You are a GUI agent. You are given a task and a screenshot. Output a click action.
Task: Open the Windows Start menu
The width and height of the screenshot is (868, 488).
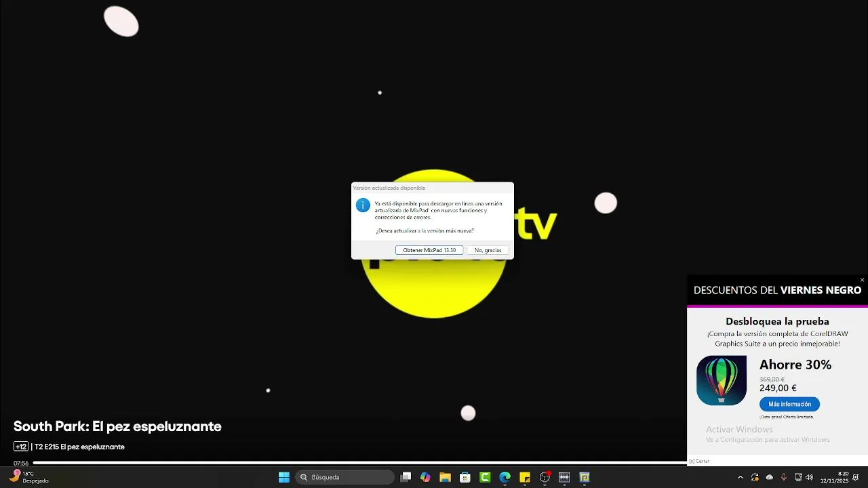pos(284,477)
